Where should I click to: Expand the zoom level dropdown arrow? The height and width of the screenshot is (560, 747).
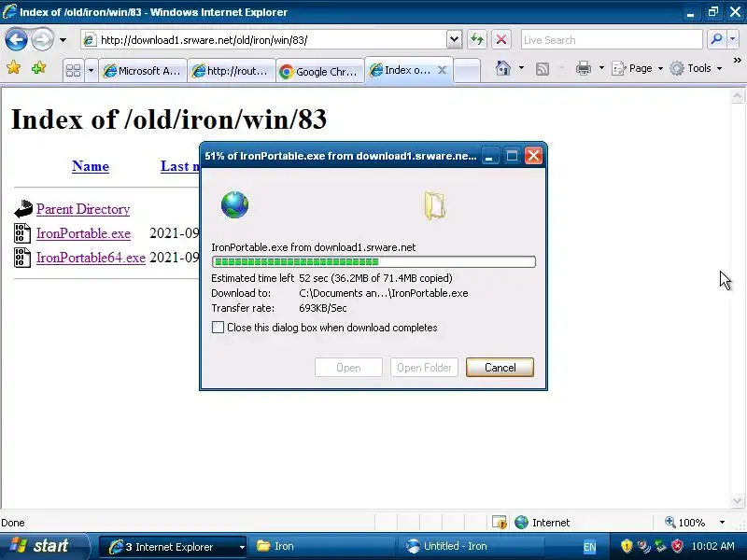coord(722,523)
